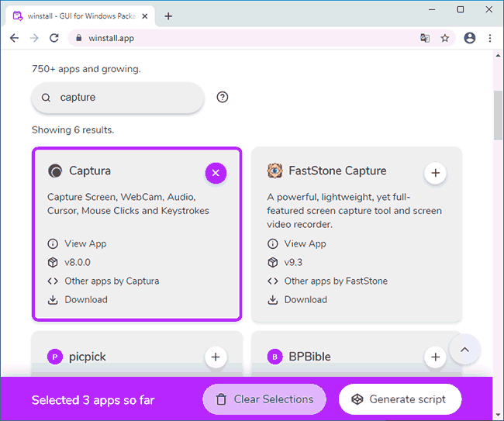Click the Captura card title

[x=90, y=171]
